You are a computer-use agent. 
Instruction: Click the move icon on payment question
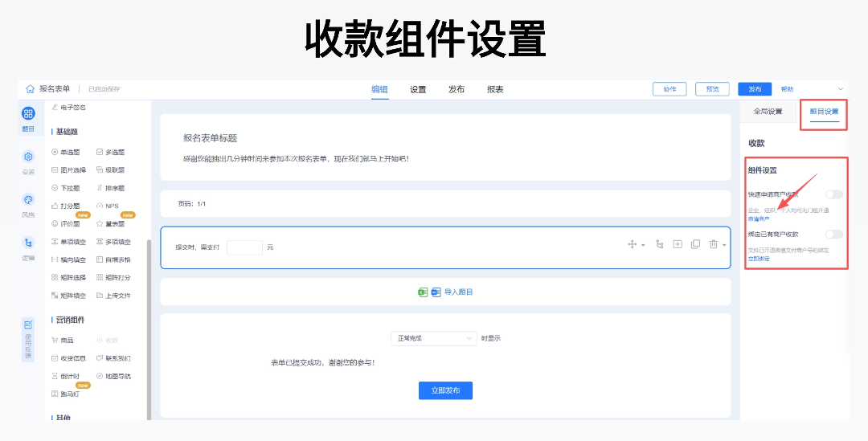633,244
